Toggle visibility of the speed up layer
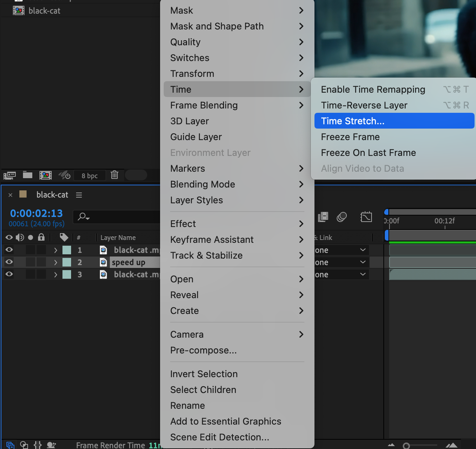The image size is (476, 449). [9, 262]
